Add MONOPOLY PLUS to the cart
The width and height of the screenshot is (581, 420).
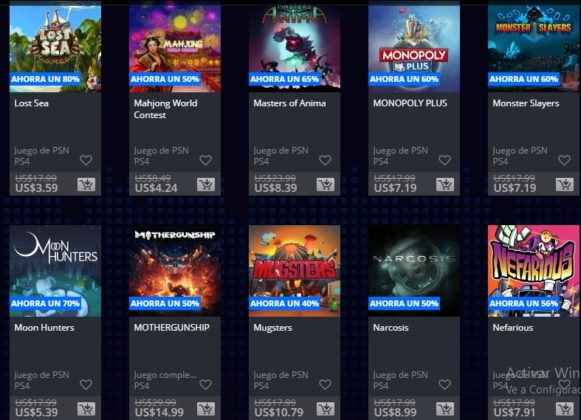445,184
